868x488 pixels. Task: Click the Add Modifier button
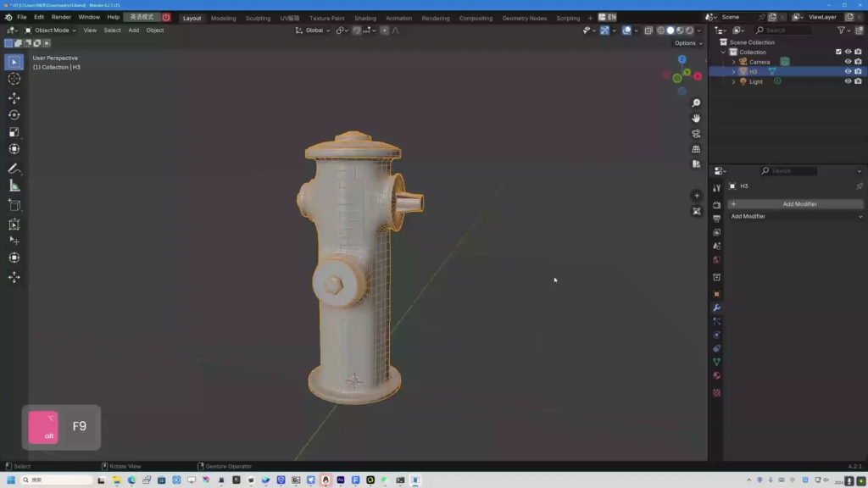795,204
